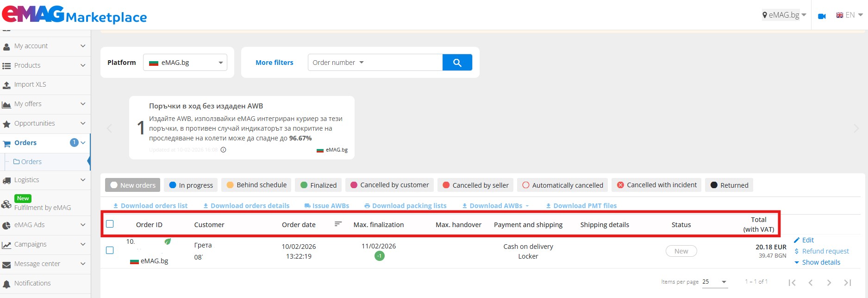
Task: Click the sort icon next to Order date
Action: coord(338,224)
